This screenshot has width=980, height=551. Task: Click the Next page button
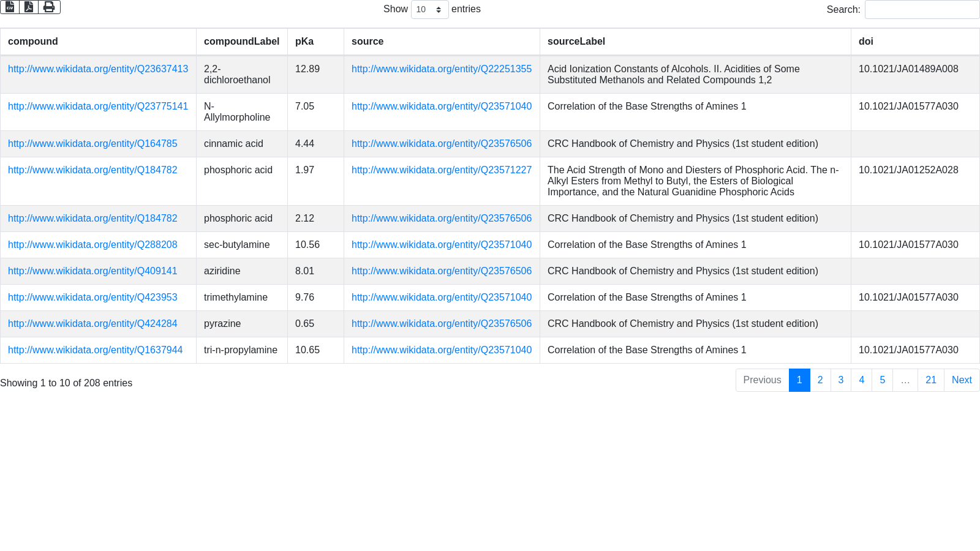(961, 380)
